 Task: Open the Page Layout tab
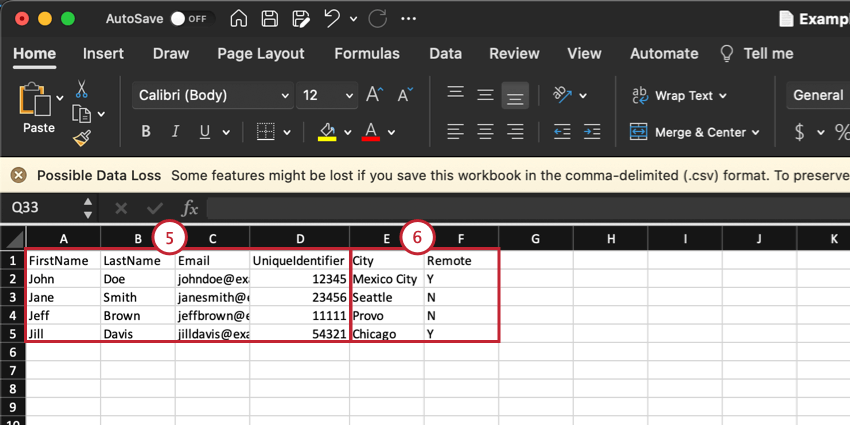pyautogui.click(x=261, y=54)
